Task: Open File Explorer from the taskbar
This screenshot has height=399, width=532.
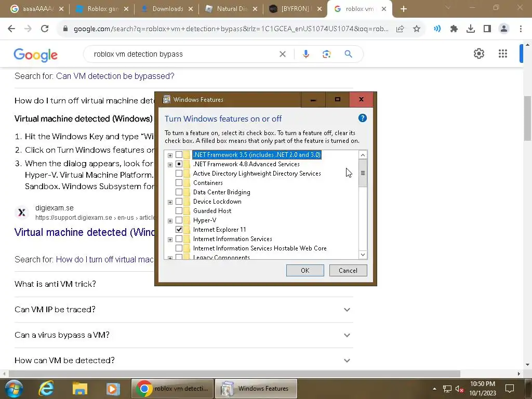Action: point(79,389)
